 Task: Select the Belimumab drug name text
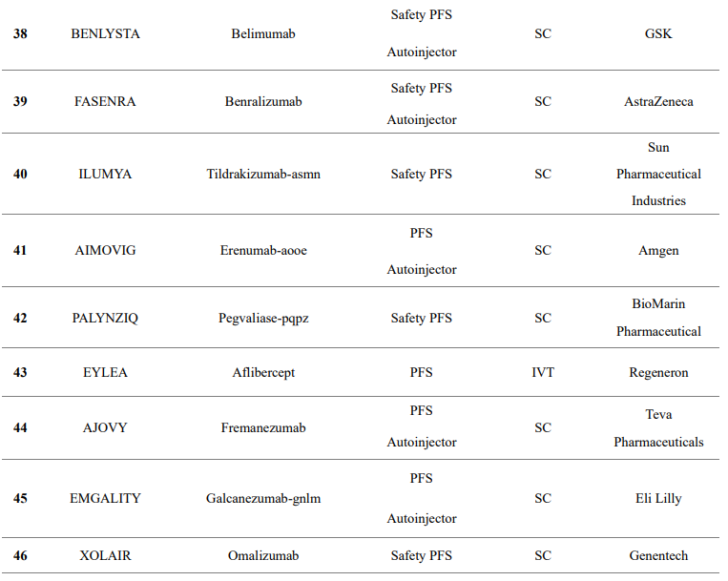click(x=263, y=33)
